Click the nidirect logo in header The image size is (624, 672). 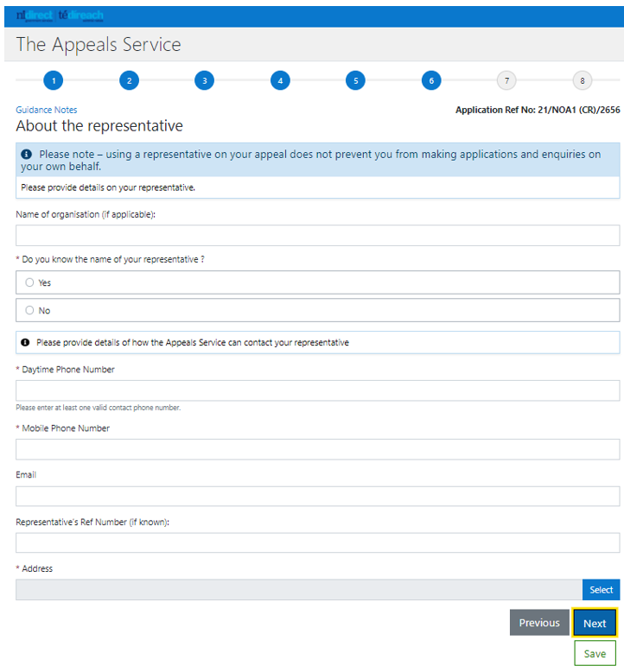click(35, 16)
